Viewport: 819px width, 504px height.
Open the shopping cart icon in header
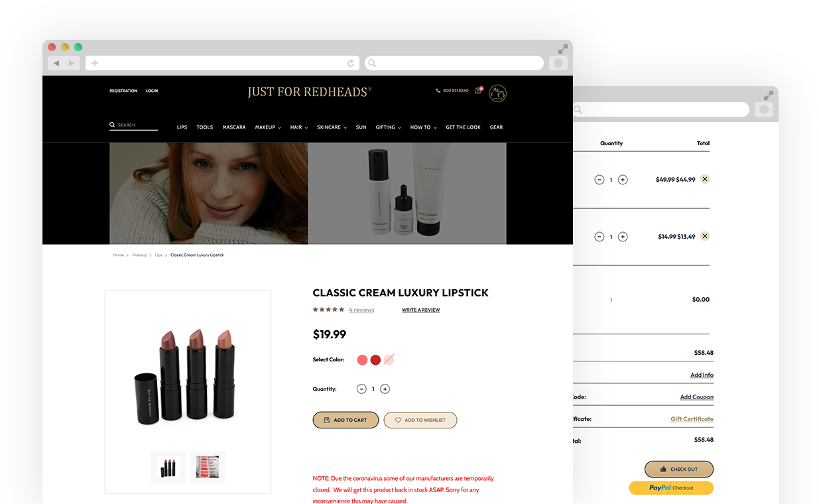(477, 90)
